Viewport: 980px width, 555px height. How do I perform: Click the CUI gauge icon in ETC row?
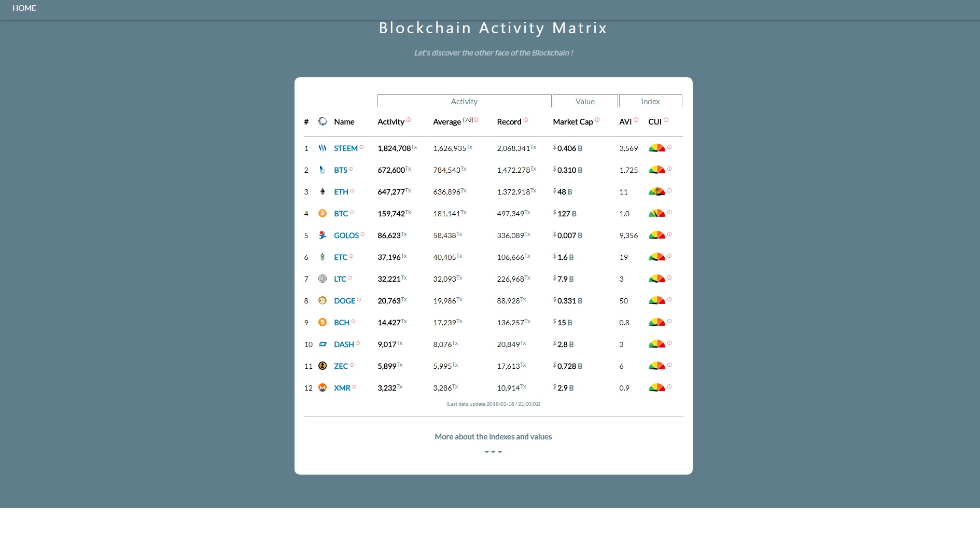[657, 257]
